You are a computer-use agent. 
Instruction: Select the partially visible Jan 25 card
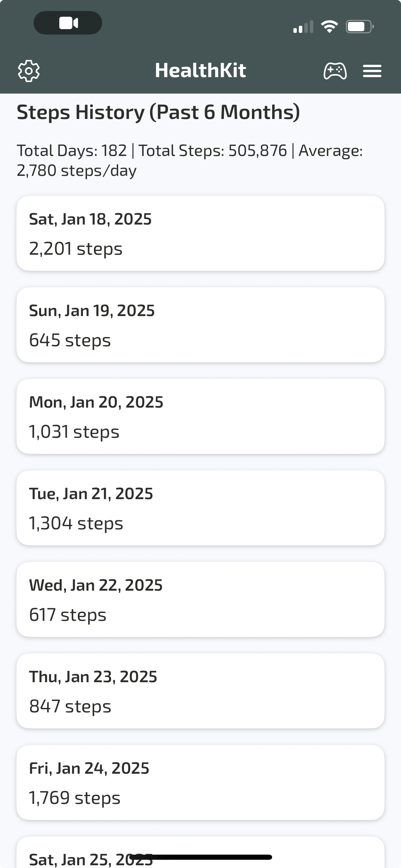200,852
